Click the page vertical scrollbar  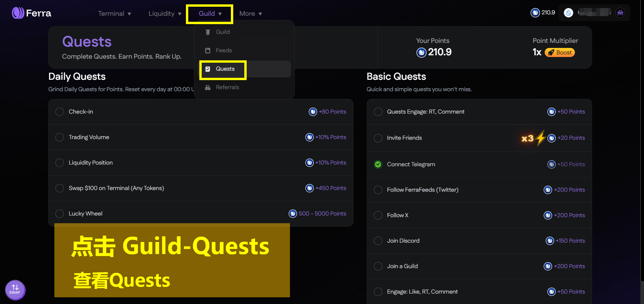tap(642, 152)
